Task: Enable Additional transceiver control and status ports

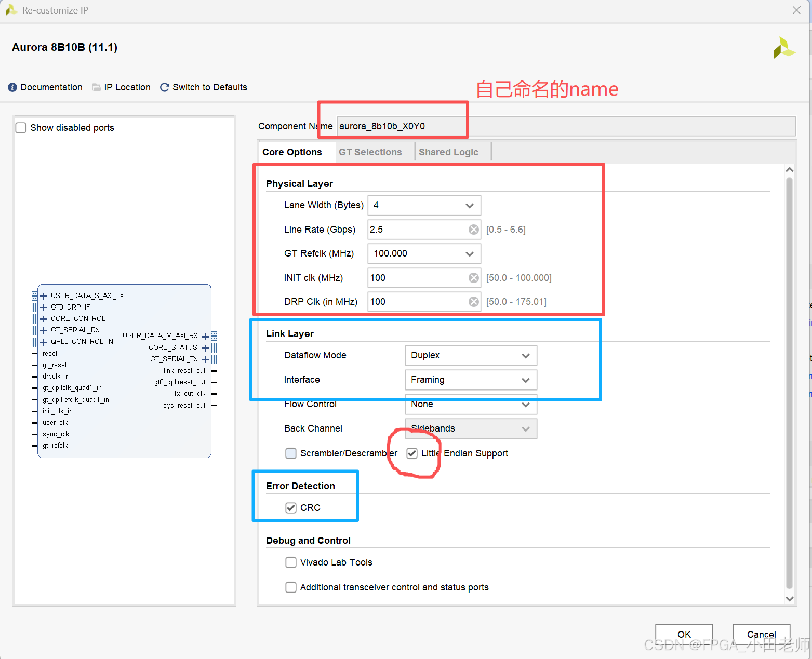Action: pyautogui.click(x=291, y=587)
